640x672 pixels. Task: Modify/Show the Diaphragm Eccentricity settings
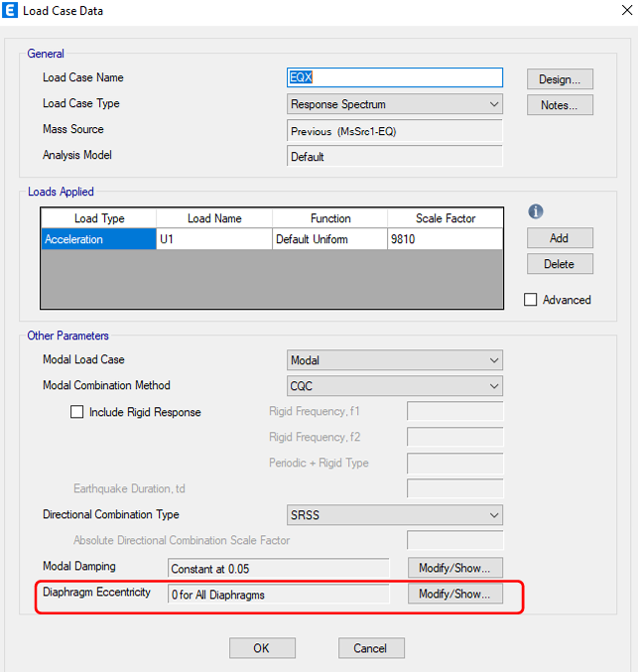[454, 594]
